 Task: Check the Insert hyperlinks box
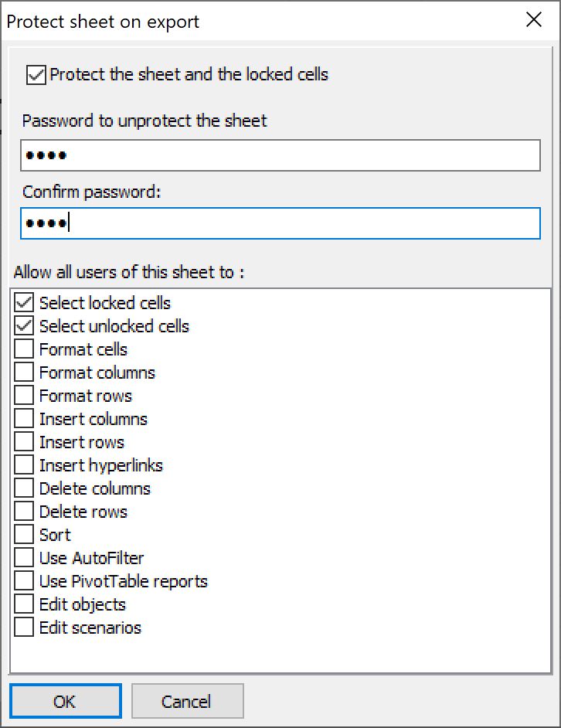tap(25, 465)
